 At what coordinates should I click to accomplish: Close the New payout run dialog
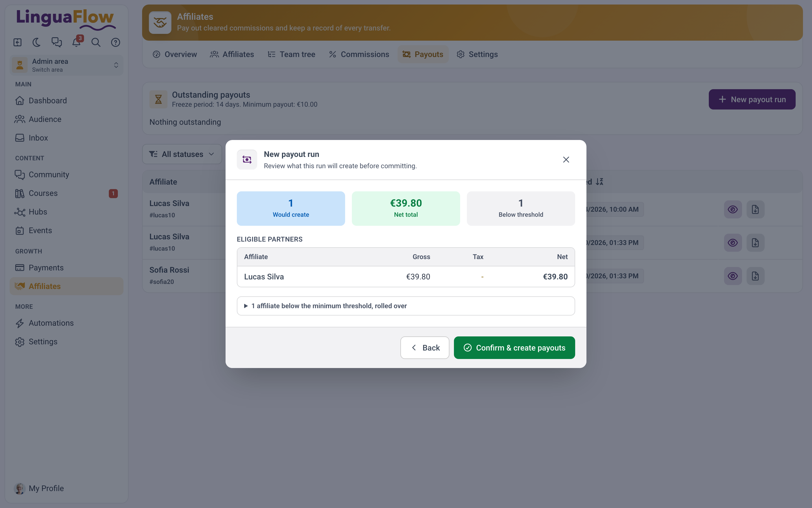coord(566,159)
